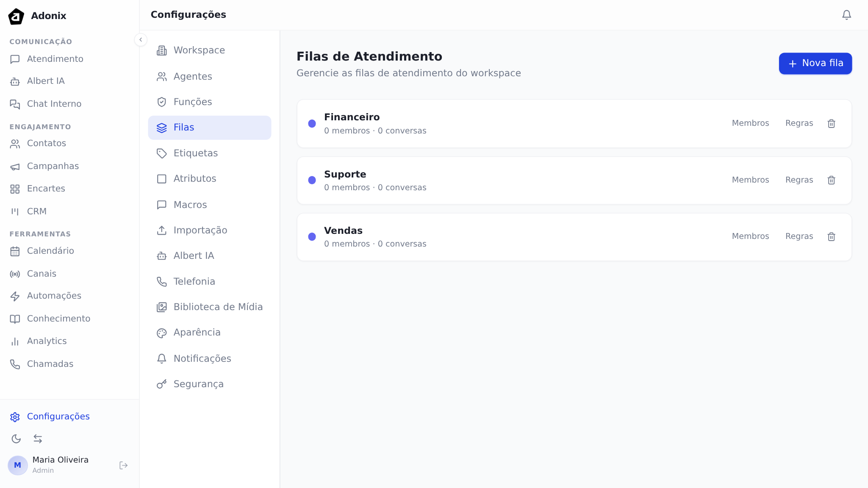
Task: Collapse the settings sidebar with the chevron
Action: (141, 39)
